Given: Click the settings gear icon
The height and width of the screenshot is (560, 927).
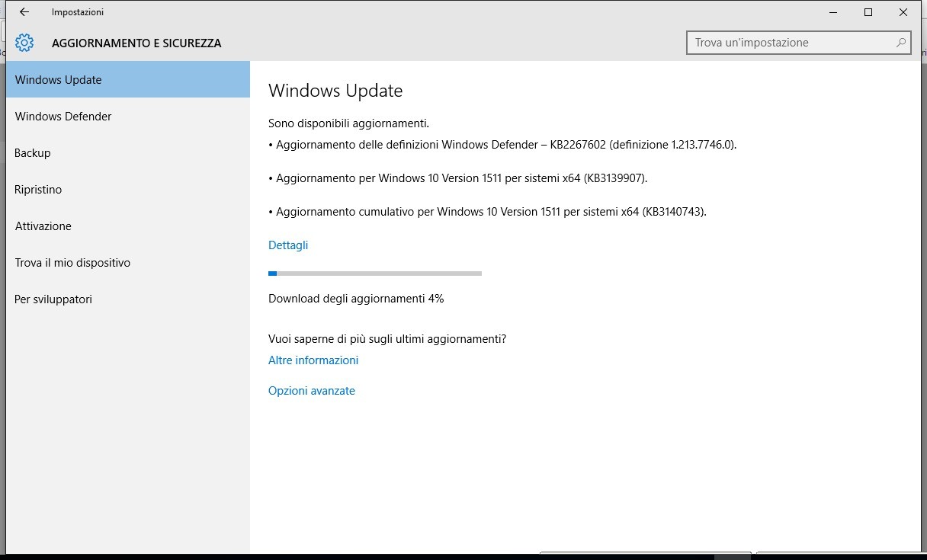Looking at the screenshot, I should (x=24, y=43).
